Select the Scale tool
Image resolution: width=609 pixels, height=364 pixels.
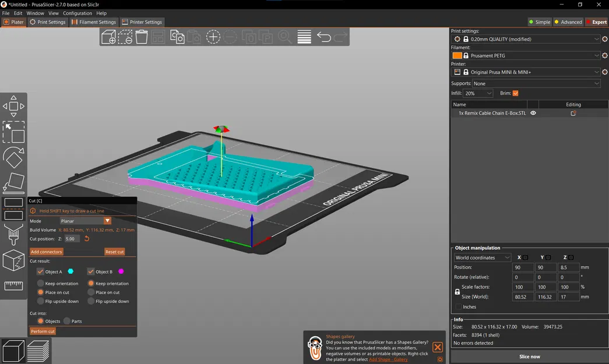pyautogui.click(x=13, y=133)
